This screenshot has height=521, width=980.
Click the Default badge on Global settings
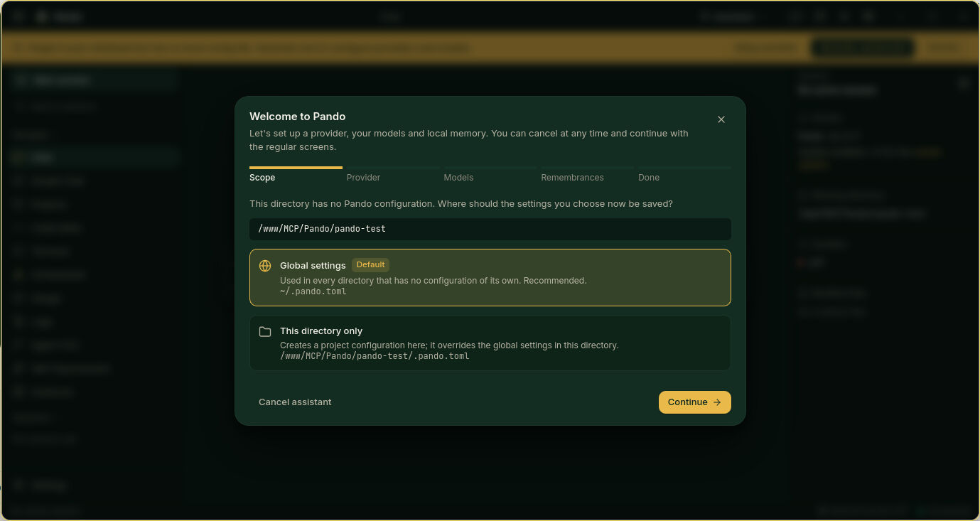(x=371, y=264)
